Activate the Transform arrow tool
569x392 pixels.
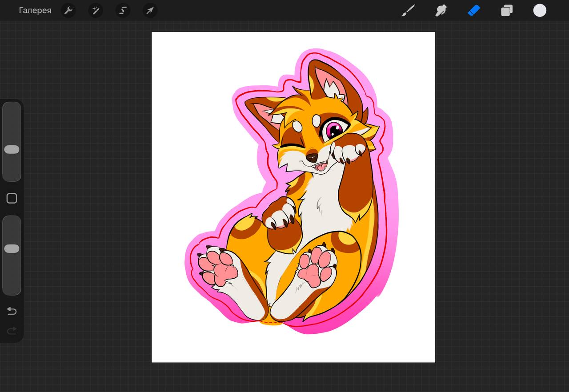pyautogui.click(x=150, y=10)
